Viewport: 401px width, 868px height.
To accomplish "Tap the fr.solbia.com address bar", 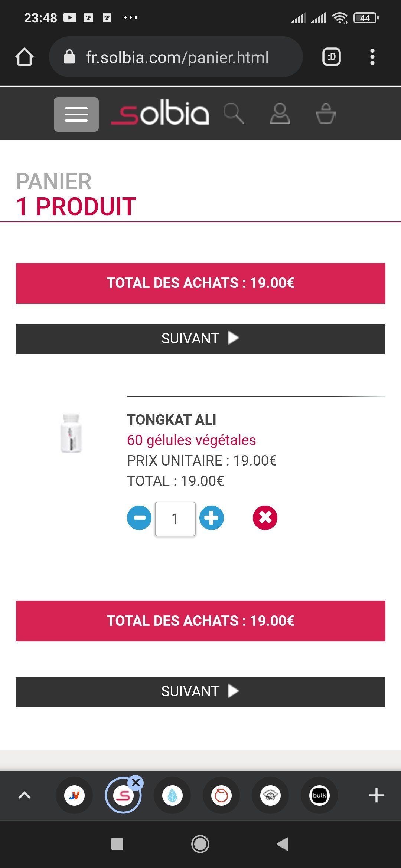I will (176, 57).
